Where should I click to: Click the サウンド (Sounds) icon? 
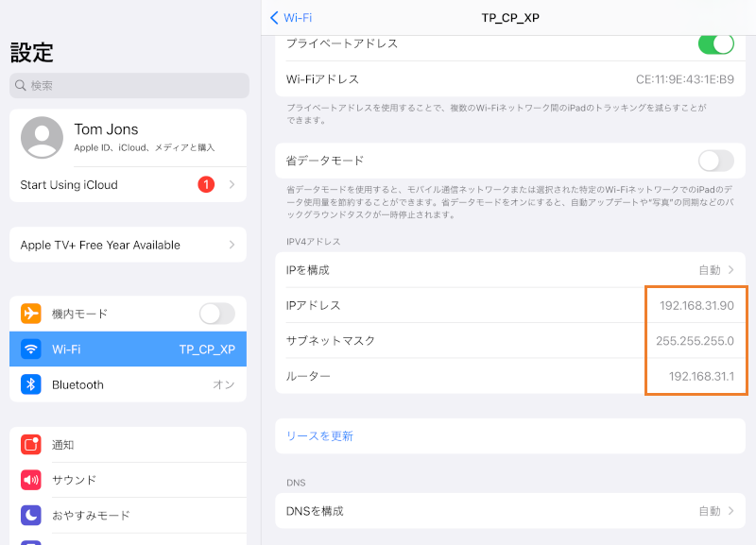(28, 479)
